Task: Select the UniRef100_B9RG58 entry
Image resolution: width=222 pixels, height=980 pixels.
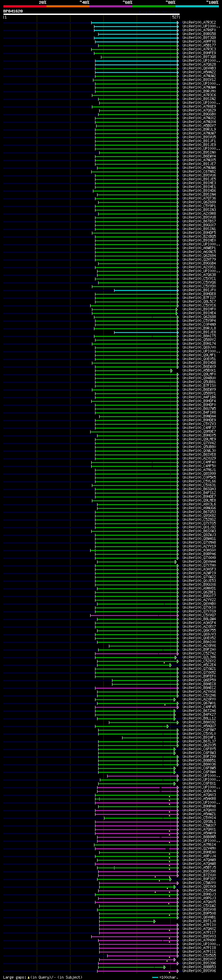Action: 199,34
